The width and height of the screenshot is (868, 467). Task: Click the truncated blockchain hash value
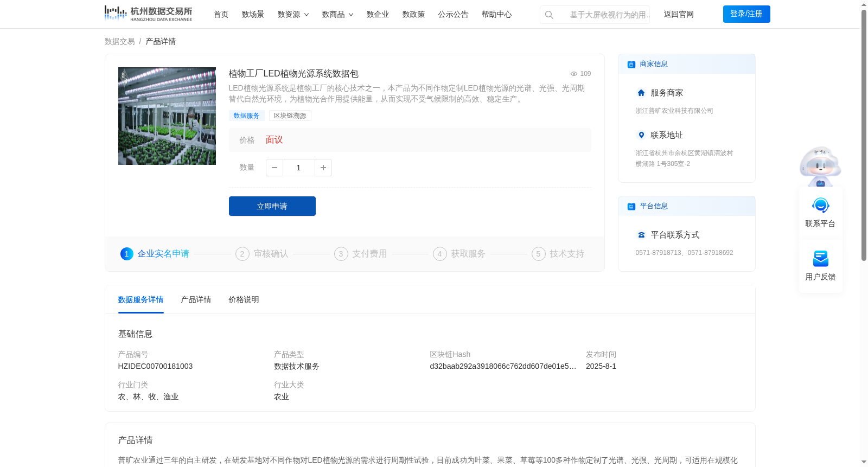pyautogui.click(x=503, y=366)
